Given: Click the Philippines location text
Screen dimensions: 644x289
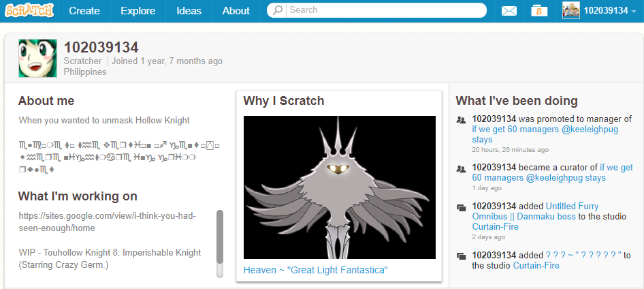Looking at the screenshot, I should tap(85, 72).
